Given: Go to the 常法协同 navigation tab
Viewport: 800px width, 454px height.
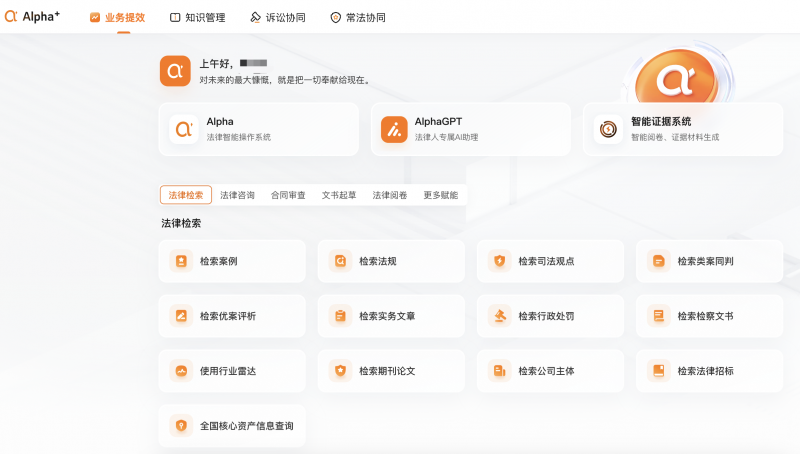Looking at the screenshot, I should pyautogui.click(x=357, y=18).
